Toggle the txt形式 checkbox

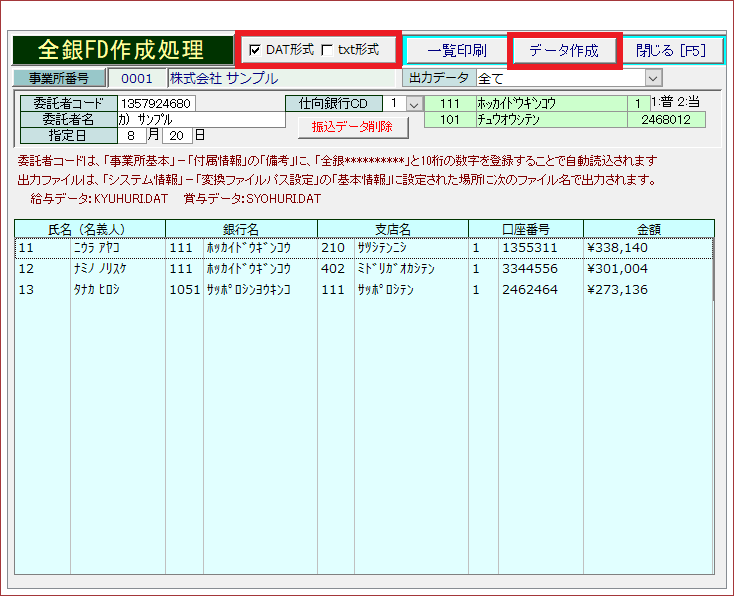[x=327, y=50]
